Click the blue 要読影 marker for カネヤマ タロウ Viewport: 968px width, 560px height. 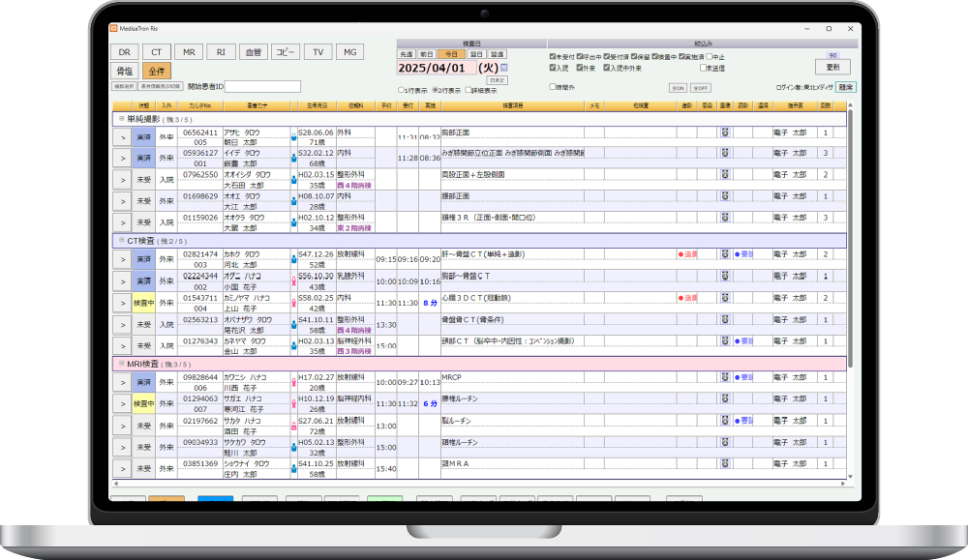pyautogui.click(x=743, y=340)
